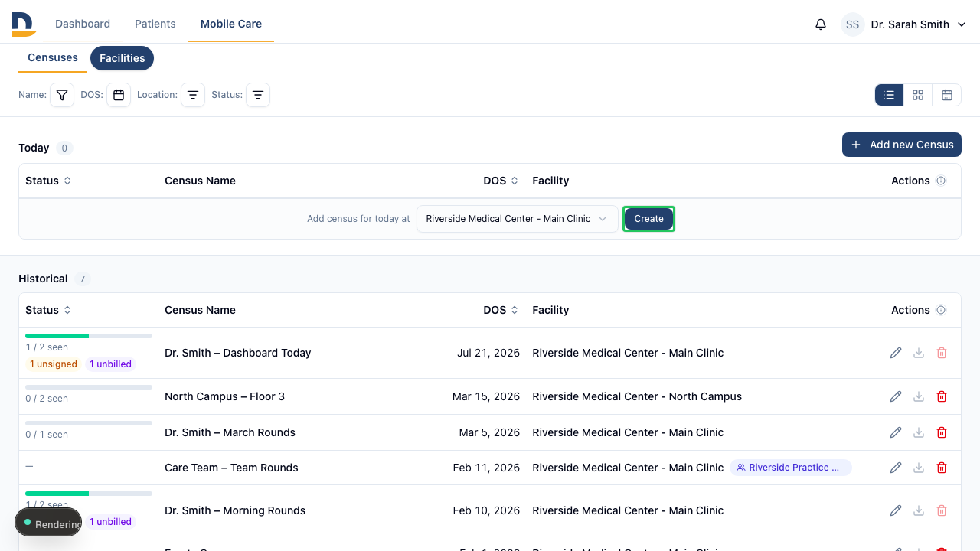
Task: Delete the Care Team – Team Rounds census
Action: [942, 468]
